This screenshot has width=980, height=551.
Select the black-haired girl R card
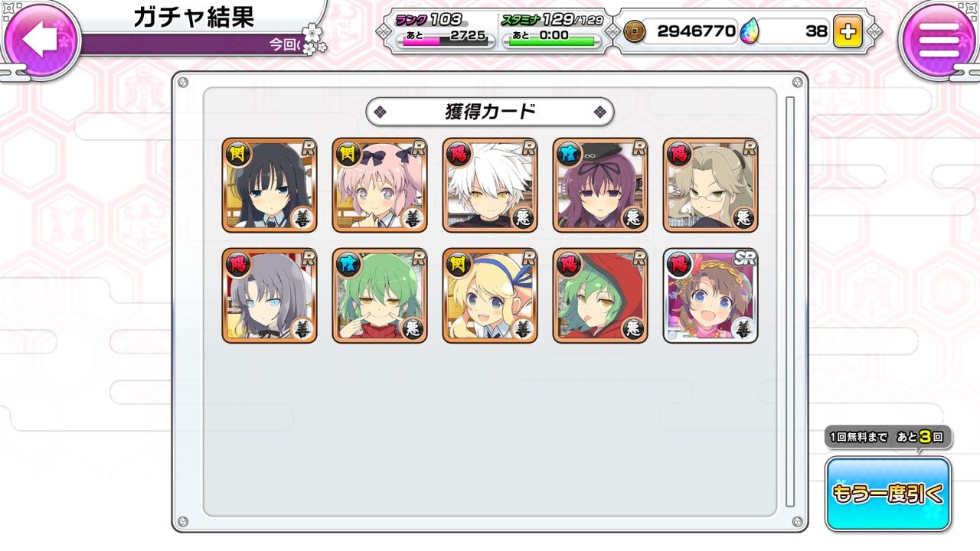point(269,185)
